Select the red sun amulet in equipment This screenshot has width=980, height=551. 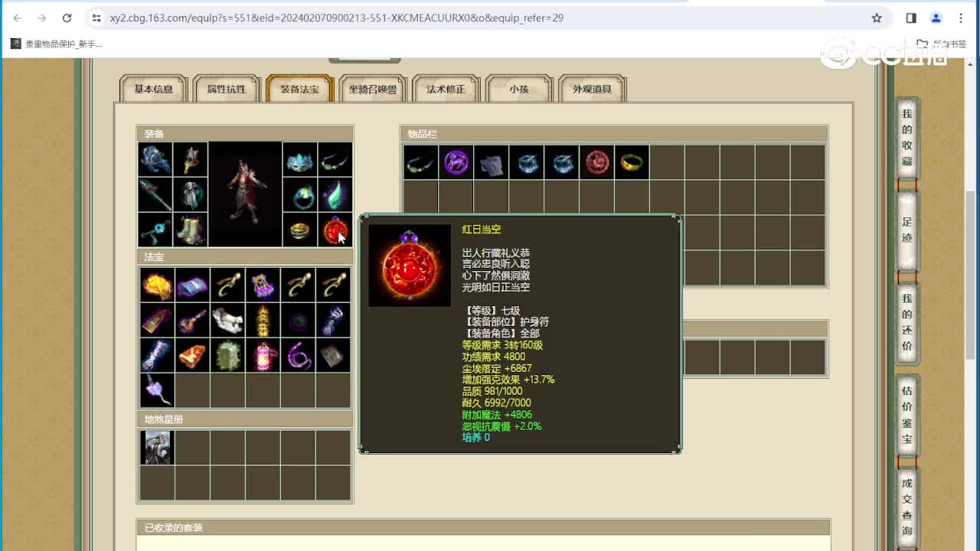click(x=335, y=230)
